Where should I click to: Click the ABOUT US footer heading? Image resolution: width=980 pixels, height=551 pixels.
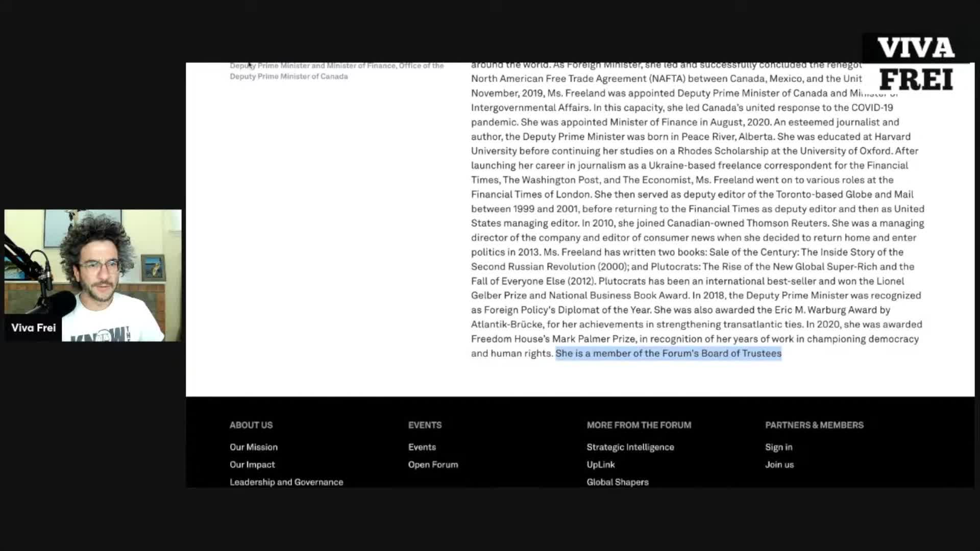coord(251,425)
